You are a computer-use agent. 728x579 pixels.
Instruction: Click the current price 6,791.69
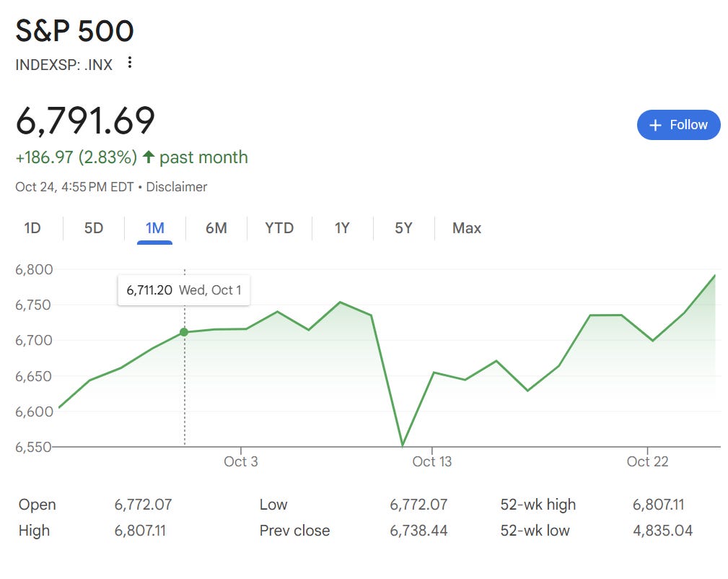click(85, 121)
